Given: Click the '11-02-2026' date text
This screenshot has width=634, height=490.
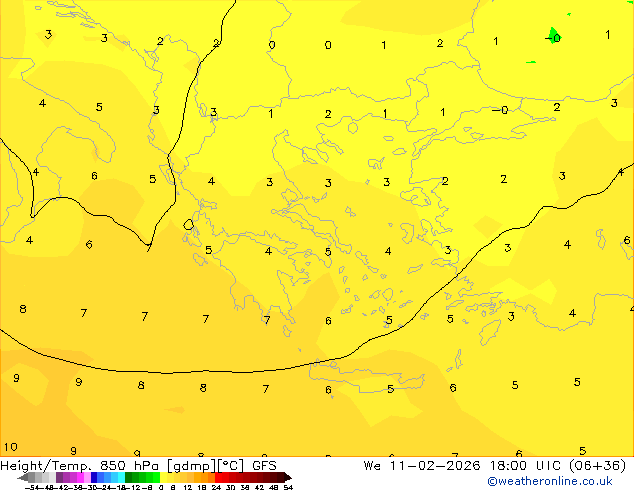Looking at the screenshot, I should coord(435,466).
